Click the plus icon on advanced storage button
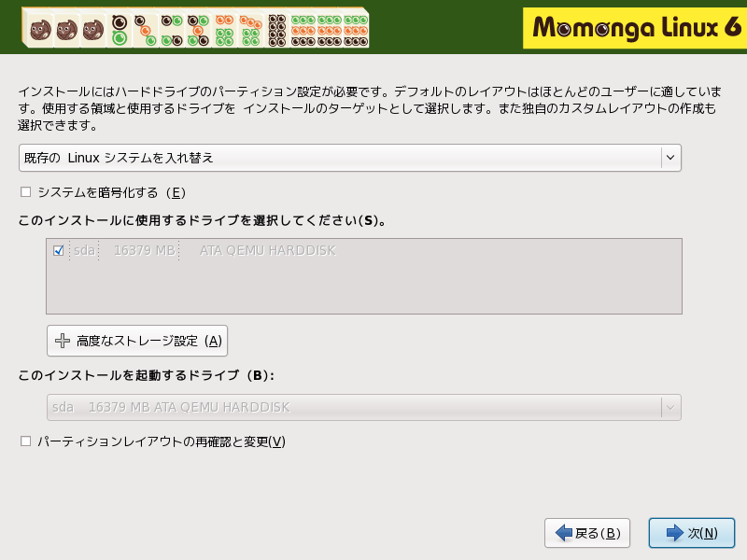747x560 pixels. (x=63, y=341)
